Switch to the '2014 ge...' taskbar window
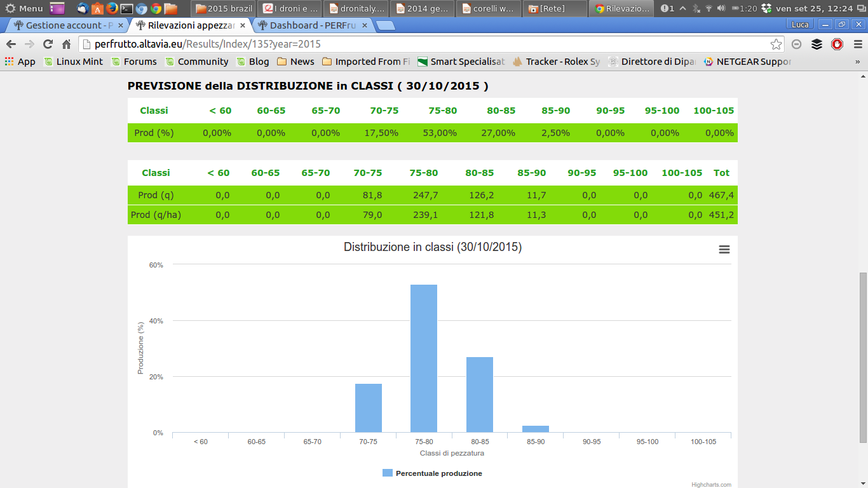Image resolution: width=868 pixels, height=488 pixels. coord(422,9)
